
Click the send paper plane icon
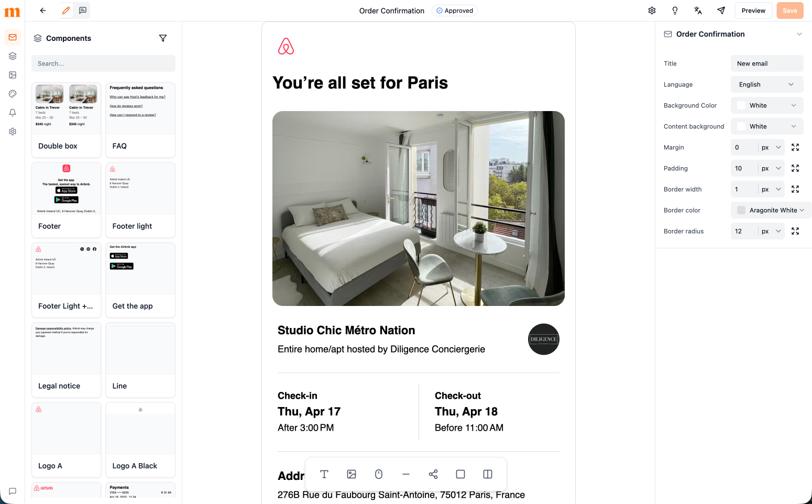721,10
